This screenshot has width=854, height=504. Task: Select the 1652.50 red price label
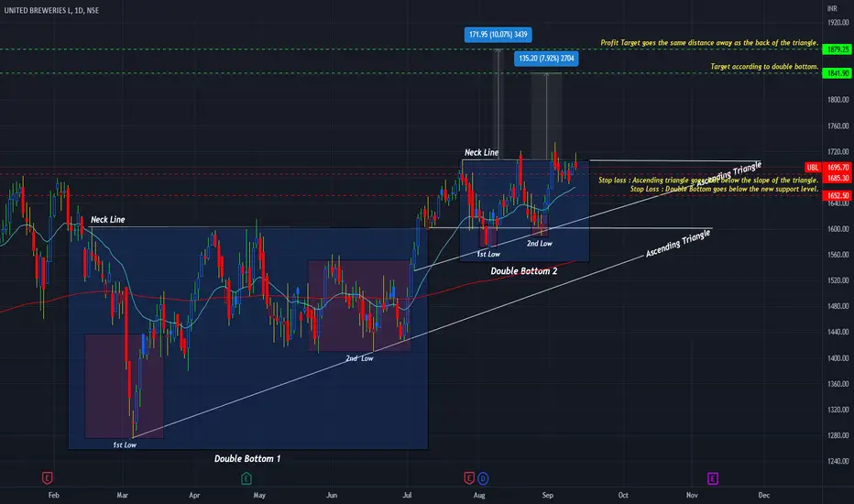(838, 195)
